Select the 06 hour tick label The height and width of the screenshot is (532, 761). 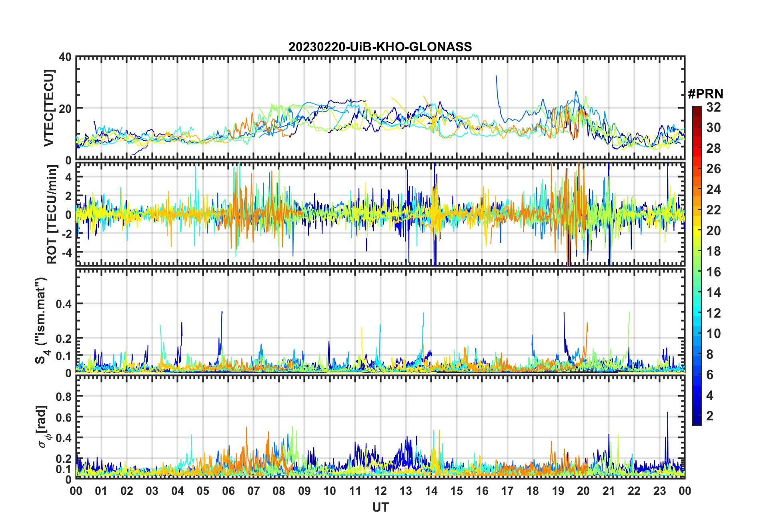coord(228,491)
